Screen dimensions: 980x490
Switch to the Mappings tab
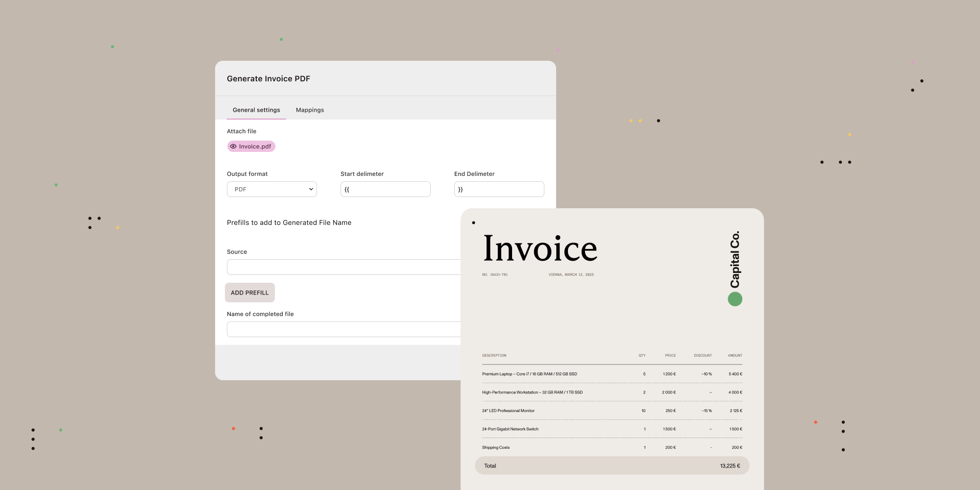click(310, 110)
